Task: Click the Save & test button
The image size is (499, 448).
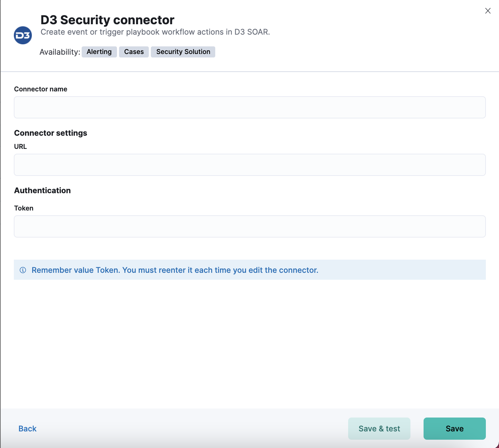Action: click(x=379, y=429)
